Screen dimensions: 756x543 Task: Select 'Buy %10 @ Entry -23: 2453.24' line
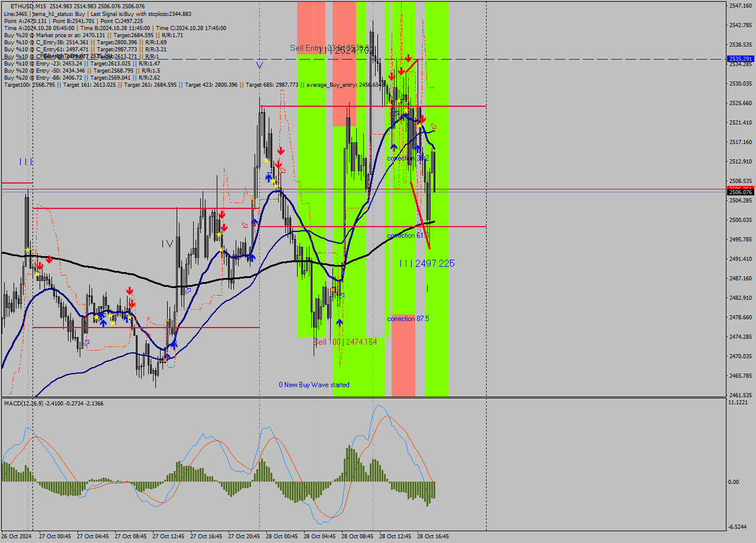point(82,63)
